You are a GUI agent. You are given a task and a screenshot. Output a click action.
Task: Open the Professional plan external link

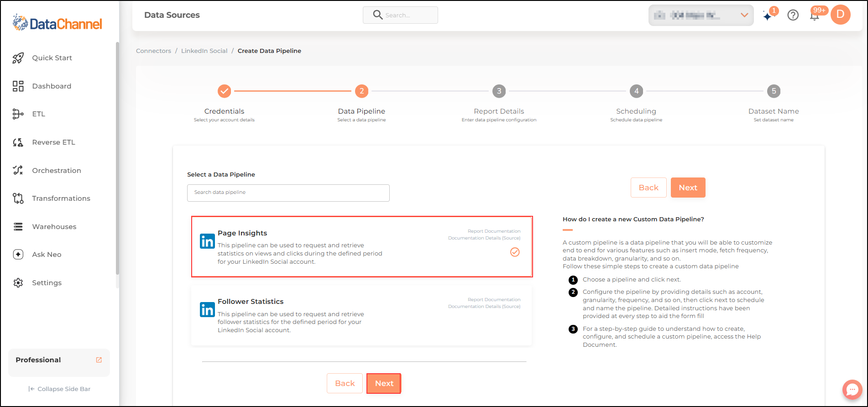pos(99,360)
